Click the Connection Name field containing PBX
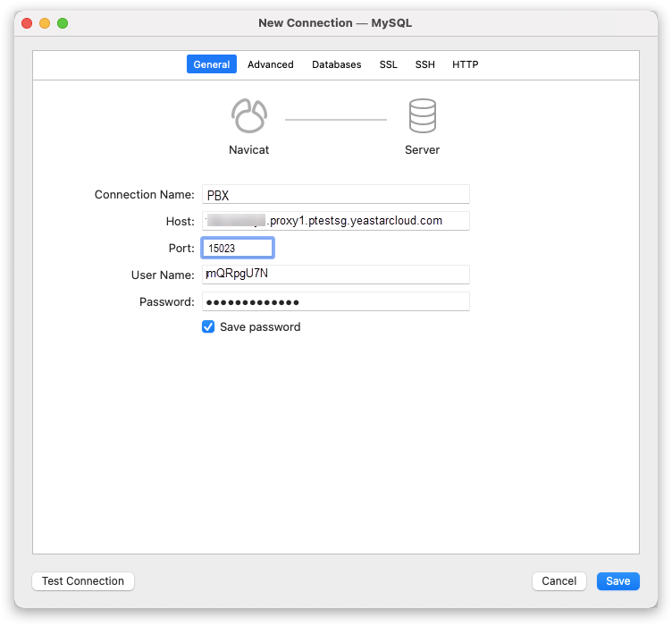The height and width of the screenshot is (626, 672). (x=335, y=195)
